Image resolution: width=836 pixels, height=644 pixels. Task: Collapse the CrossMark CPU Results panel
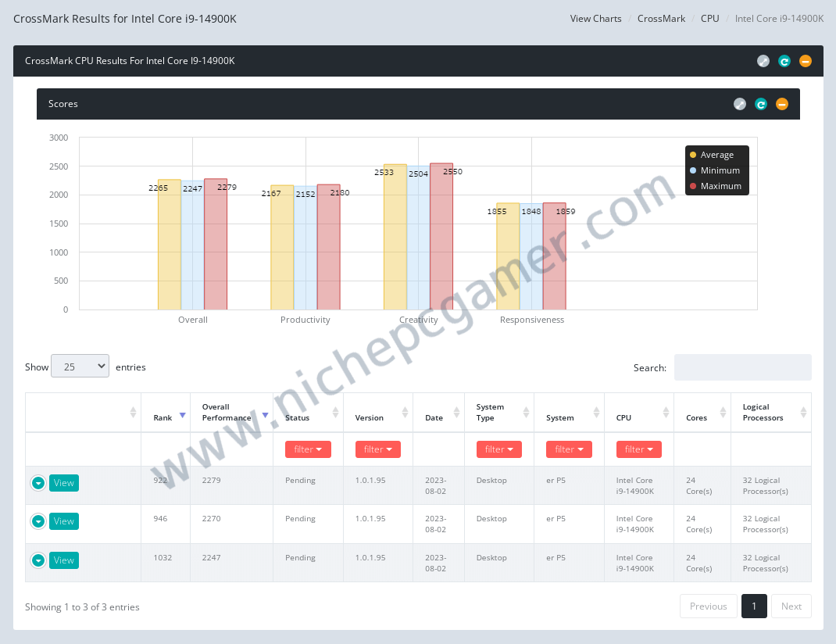[805, 61]
